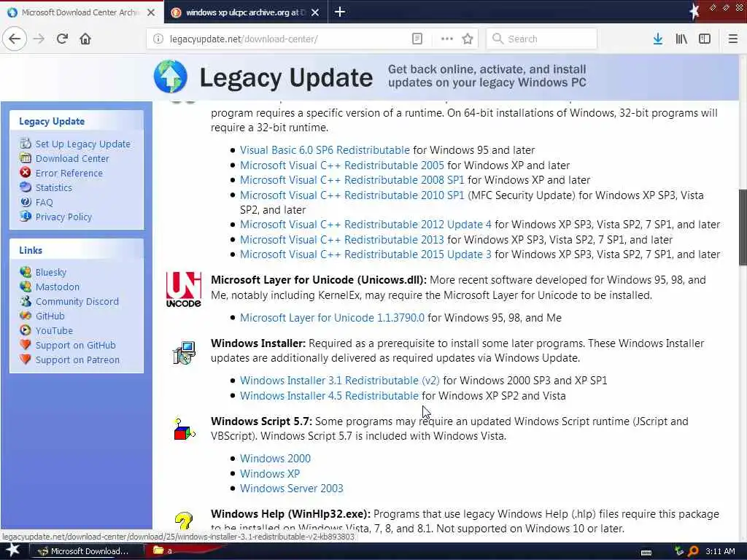The image size is (747, 560).
Task: Select Microsoft Download taskbar window button
Action: pos(86,551)
